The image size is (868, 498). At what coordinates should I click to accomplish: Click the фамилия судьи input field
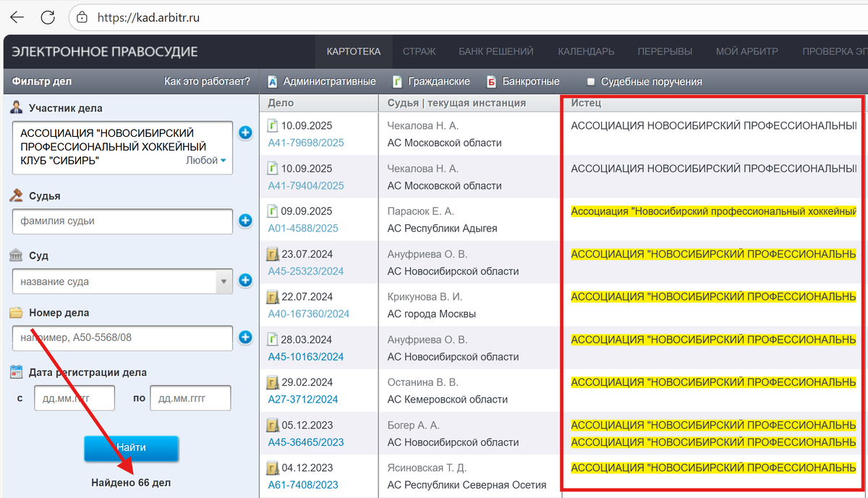[123, 221]
